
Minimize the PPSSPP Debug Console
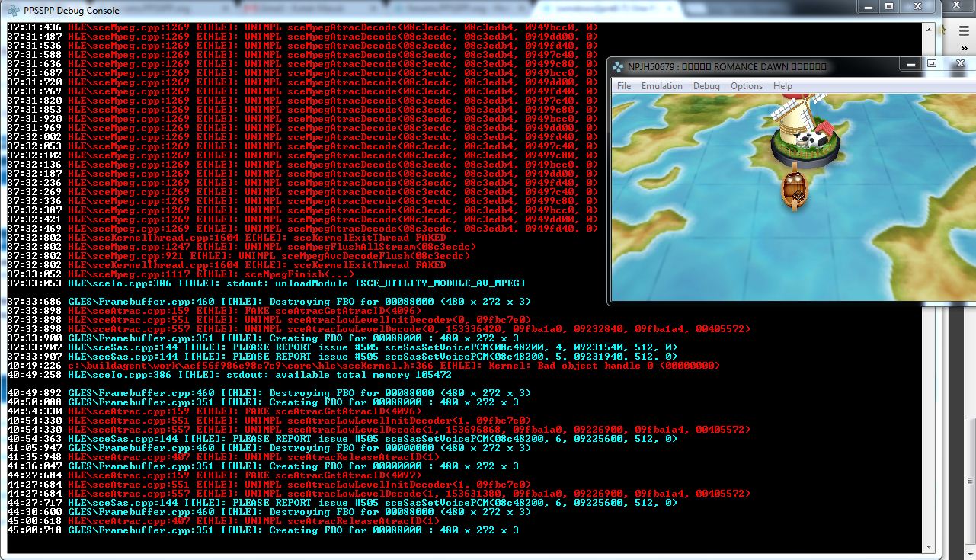point(869,6)
